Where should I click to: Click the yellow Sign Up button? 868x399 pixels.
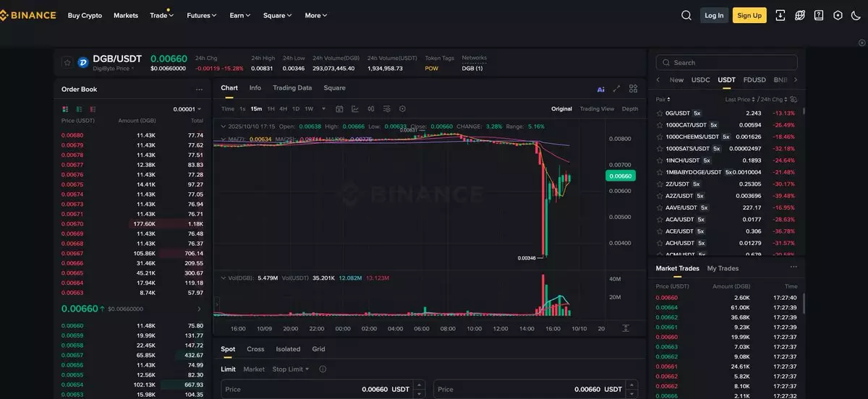tap(749, 15)
